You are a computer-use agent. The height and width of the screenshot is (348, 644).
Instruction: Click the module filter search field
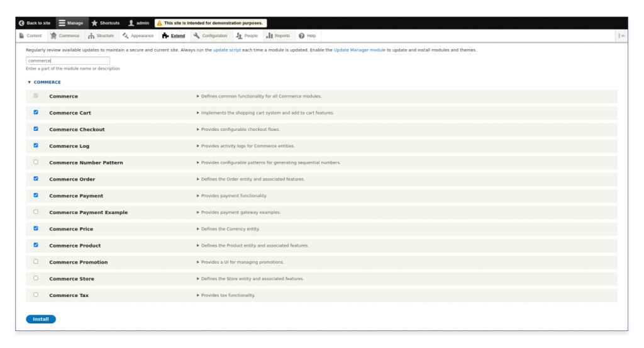68,61
